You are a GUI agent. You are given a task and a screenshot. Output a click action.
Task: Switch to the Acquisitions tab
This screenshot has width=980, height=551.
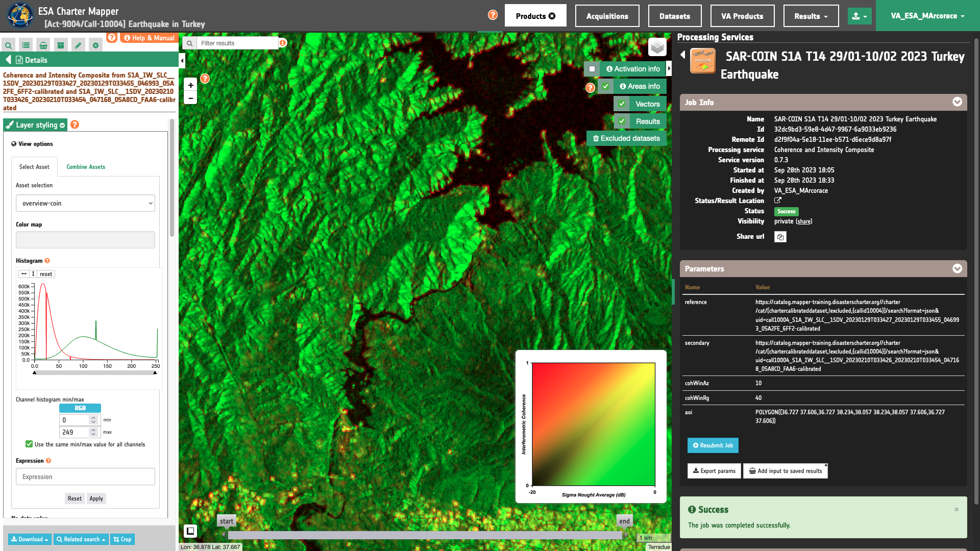tap(607, 16)
